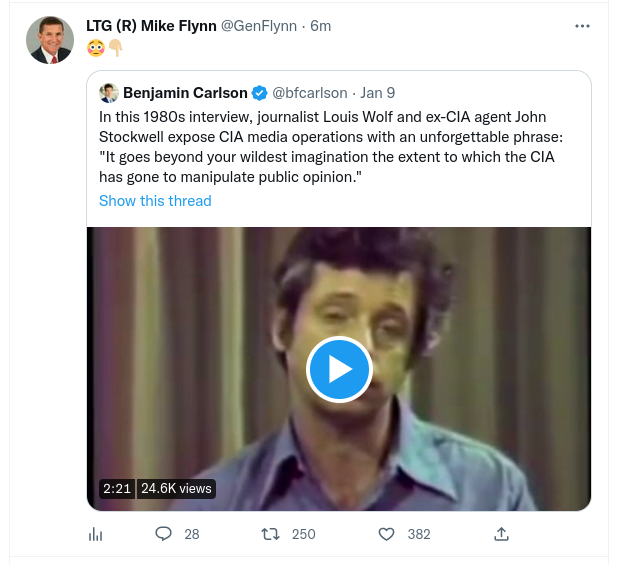The image size is (620, 564).
Task: Click the share upload icon
Action: (x=502, y=534)
